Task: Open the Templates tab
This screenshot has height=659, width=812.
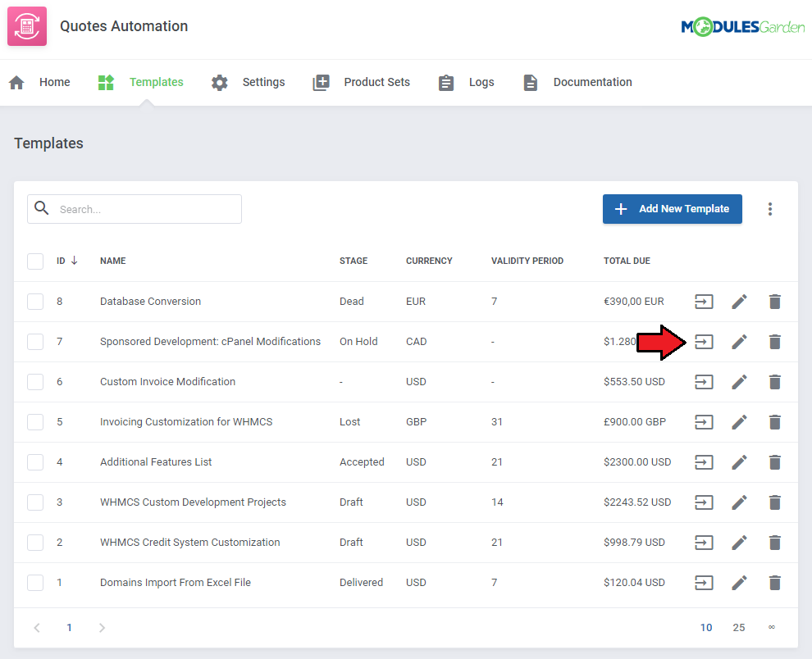Action: [x=141, y=82]
